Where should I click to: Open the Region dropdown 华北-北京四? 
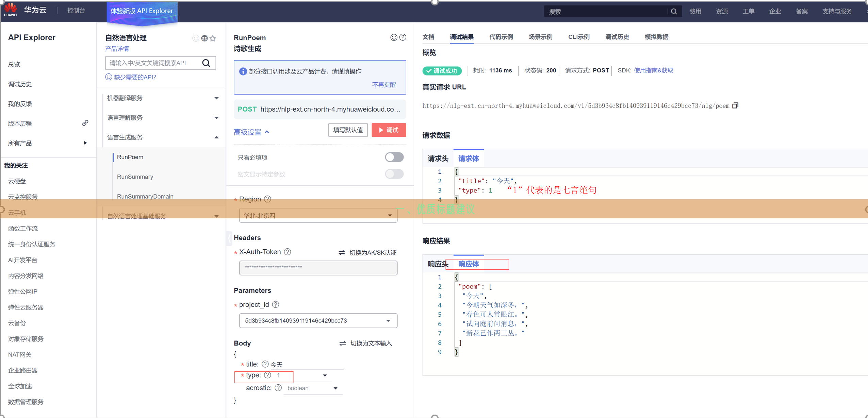point(318,215)
